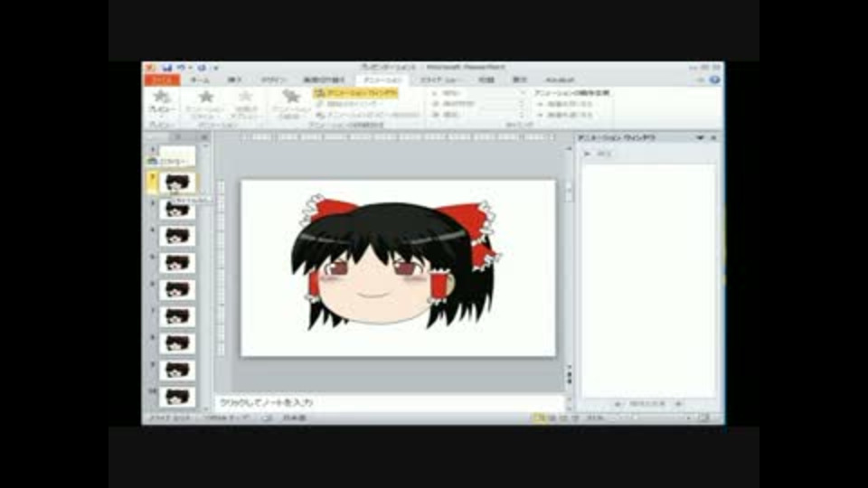Click the 継続時間 (Duration) field
This screenshot has height=488, width=868.
pos(478,104)
